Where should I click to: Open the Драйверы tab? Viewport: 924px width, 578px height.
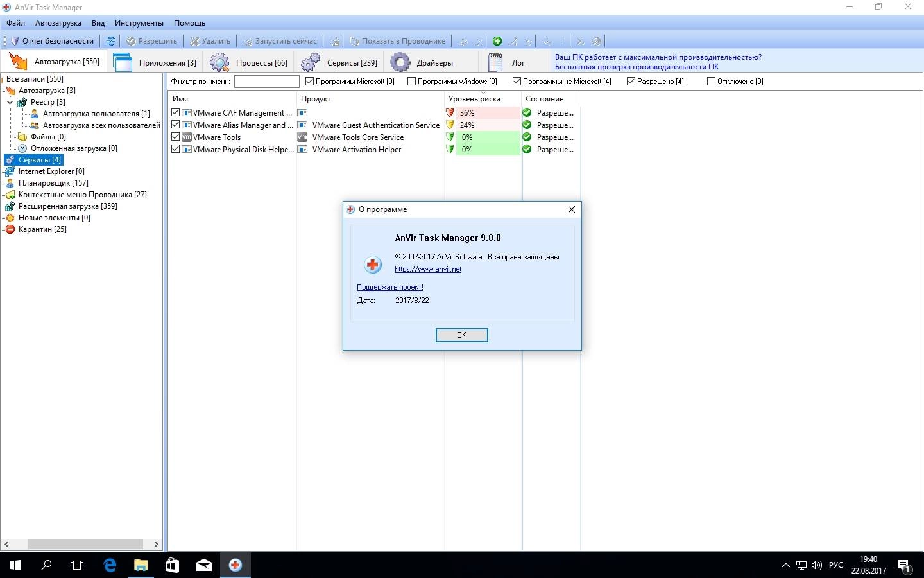(x=431, y=62)
